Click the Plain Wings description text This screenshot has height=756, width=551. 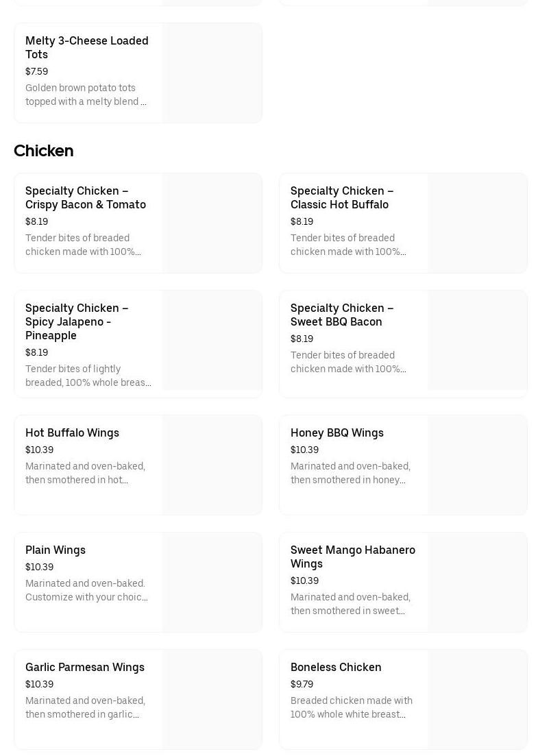pyautogui.click(x=86, y=590)
